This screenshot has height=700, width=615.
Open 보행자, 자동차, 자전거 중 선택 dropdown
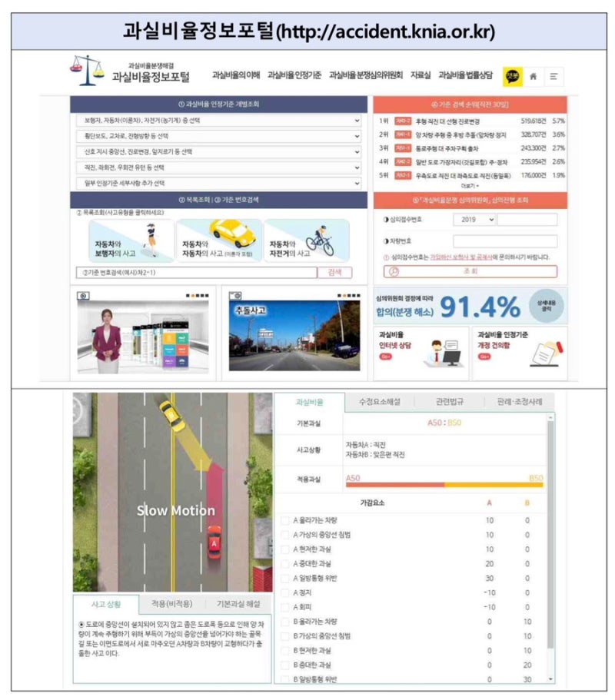tap(218, 121)
